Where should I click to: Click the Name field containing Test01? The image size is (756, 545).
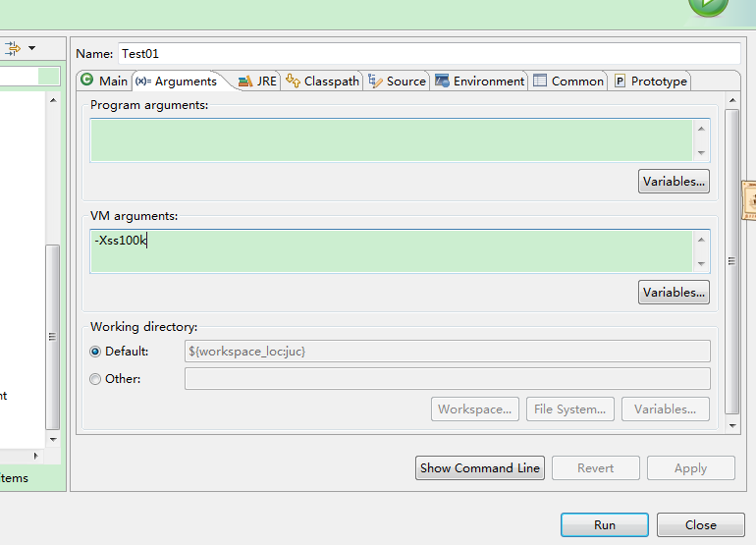[x=429, y=54]
